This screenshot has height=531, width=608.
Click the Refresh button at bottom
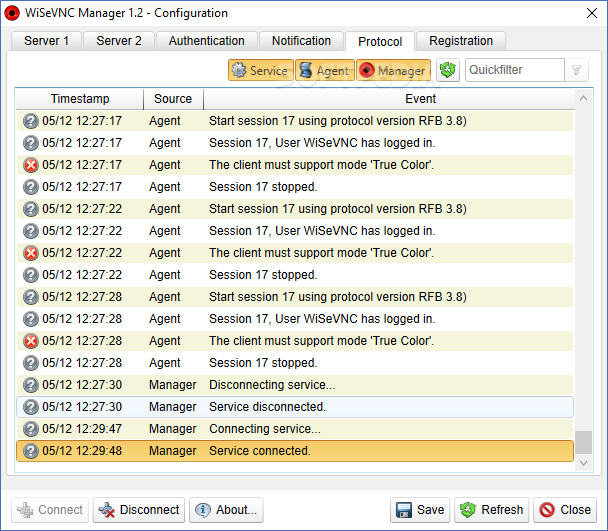(491, 510)
